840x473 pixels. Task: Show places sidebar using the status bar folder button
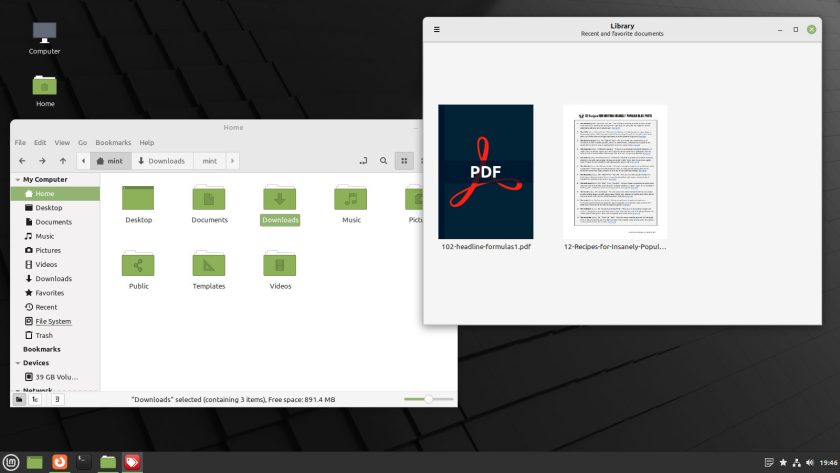click(x=19, y=400)
